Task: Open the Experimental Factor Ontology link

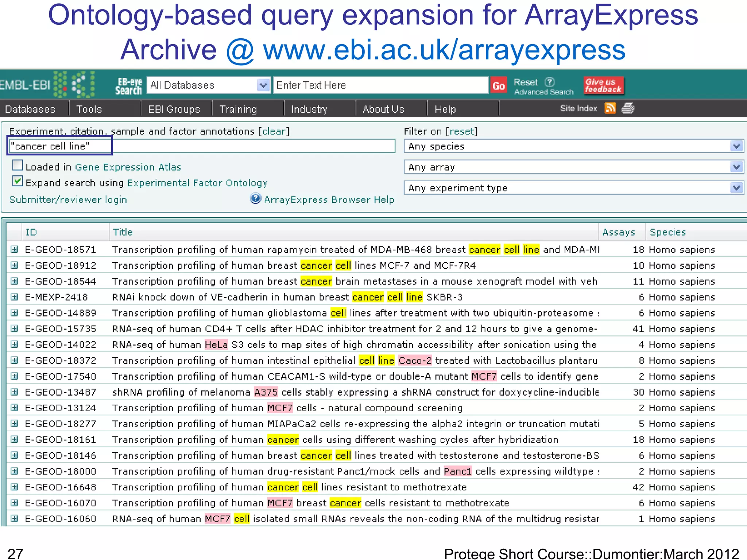Action: 197,183
